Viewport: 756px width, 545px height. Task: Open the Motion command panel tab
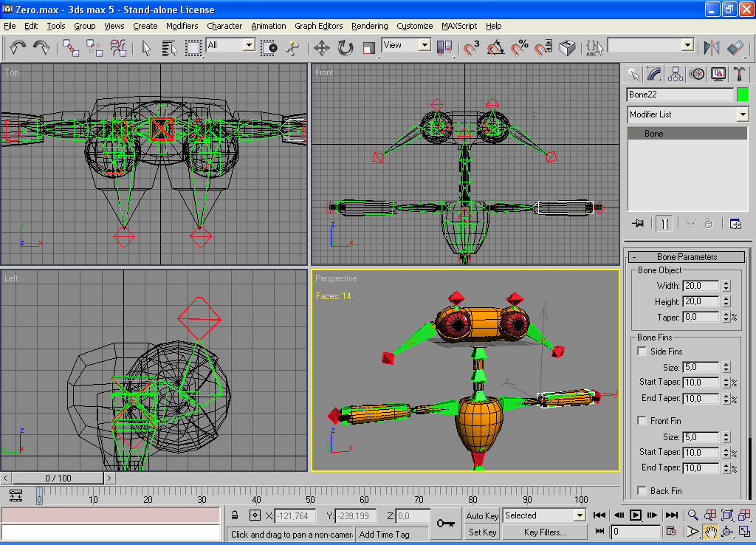click(x=697, y=74)
